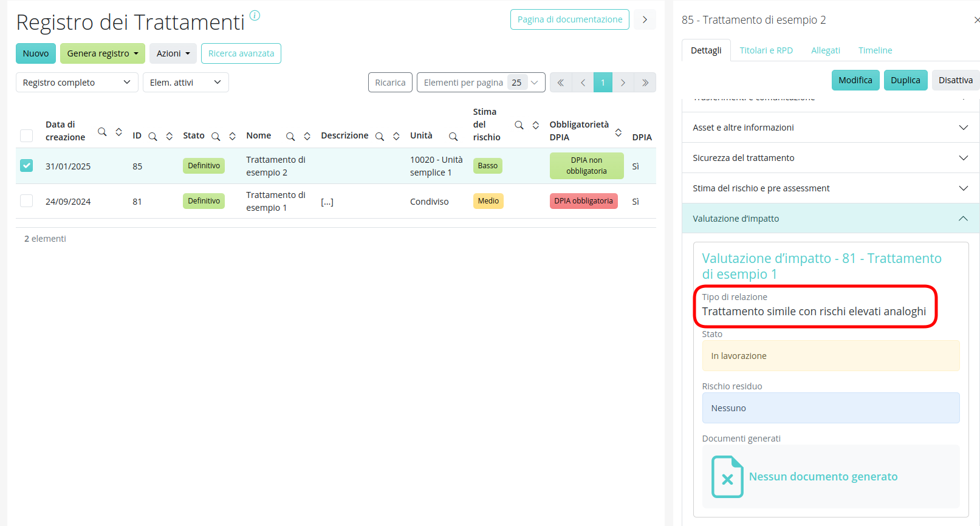980x526 pixels.
Task: Go to previous page of results
Action: click(x=583, y=83)
